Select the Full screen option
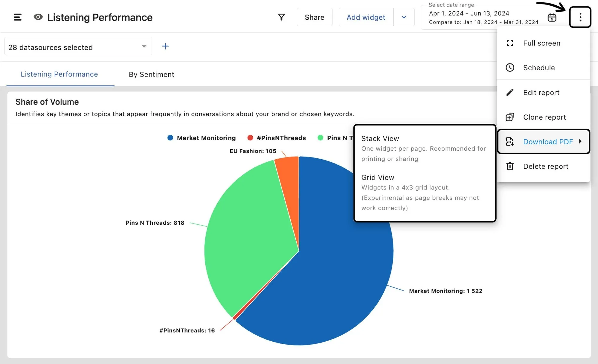The height and width of the screenshot is (364, 598). point(541,43)
